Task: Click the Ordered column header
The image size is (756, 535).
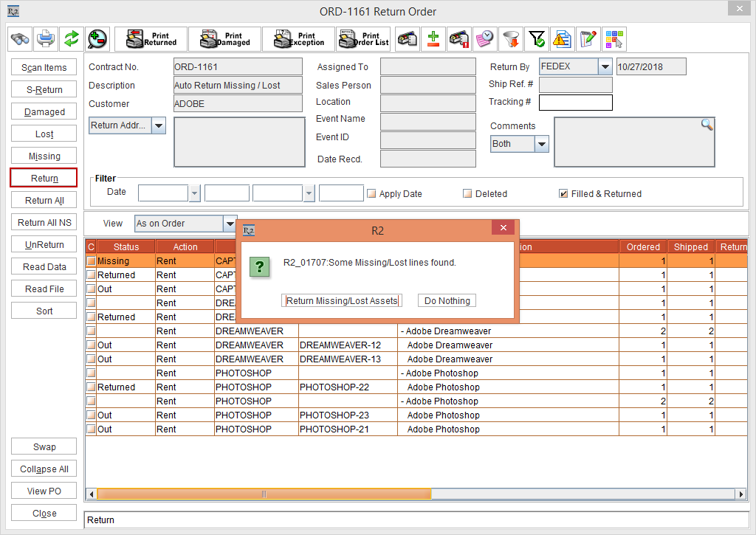Action: tap(643, 247)
